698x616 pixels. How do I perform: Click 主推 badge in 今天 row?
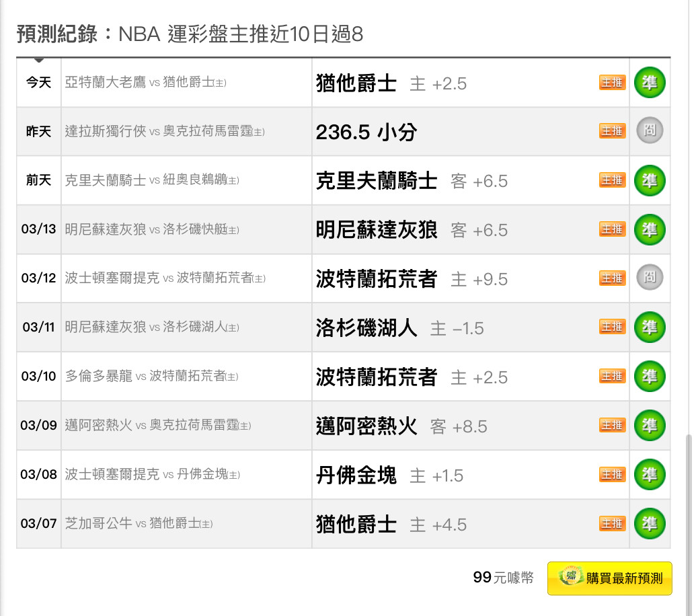point(613,82)
